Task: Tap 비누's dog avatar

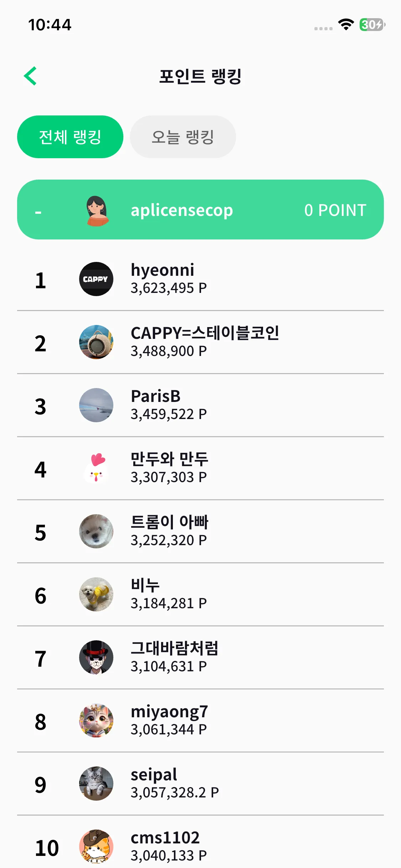Action: pos(96,594)
